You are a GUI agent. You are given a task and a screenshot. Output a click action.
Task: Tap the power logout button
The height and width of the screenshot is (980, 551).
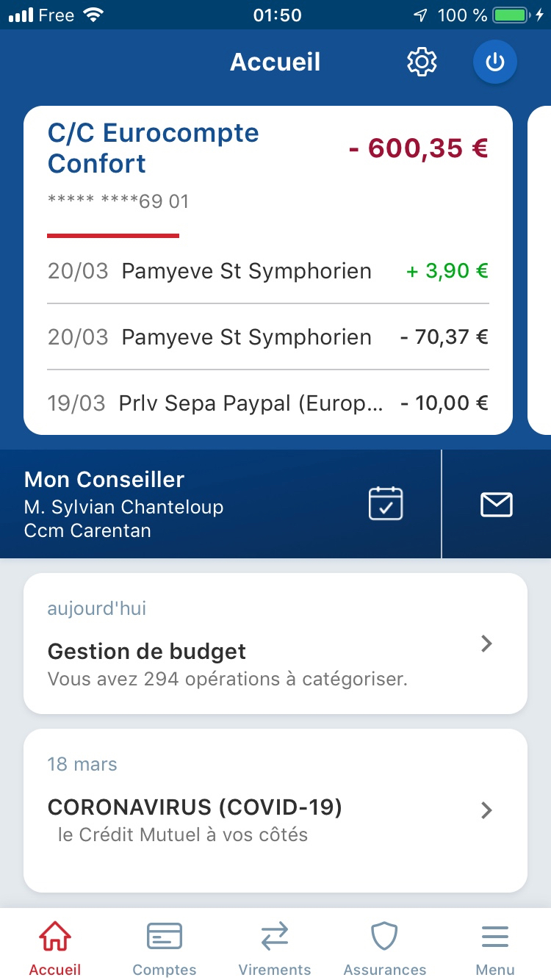click(495, 62)
